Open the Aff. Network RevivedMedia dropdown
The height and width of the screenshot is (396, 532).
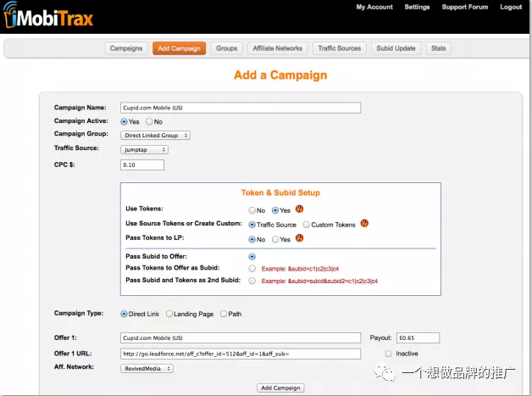click(x=147, y=369)
